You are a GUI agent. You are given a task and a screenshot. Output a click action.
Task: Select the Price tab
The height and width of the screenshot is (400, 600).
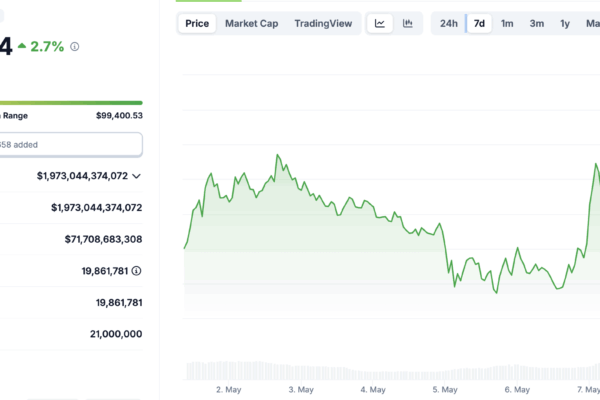click(197, 23)
